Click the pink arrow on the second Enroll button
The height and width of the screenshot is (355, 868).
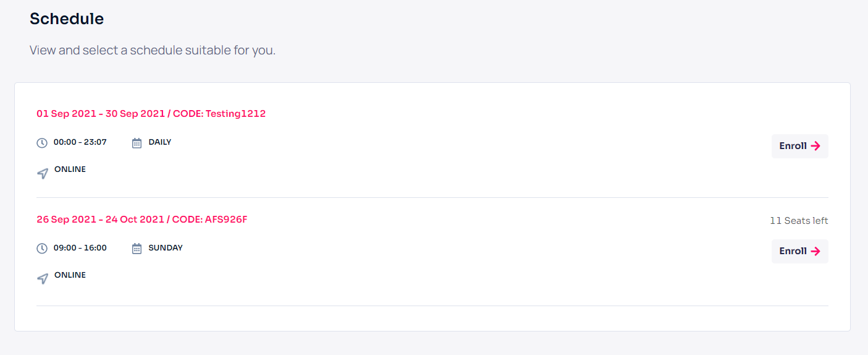815,251
